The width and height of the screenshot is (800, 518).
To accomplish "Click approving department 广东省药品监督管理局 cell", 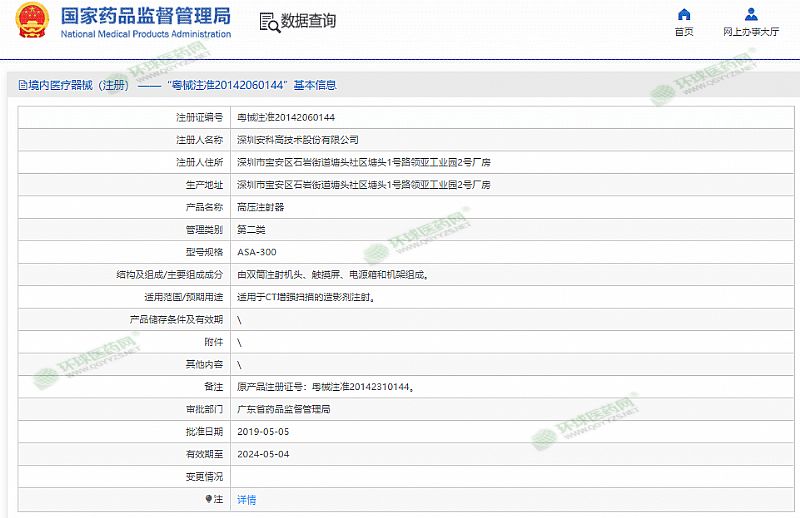I will coord(283,409).
